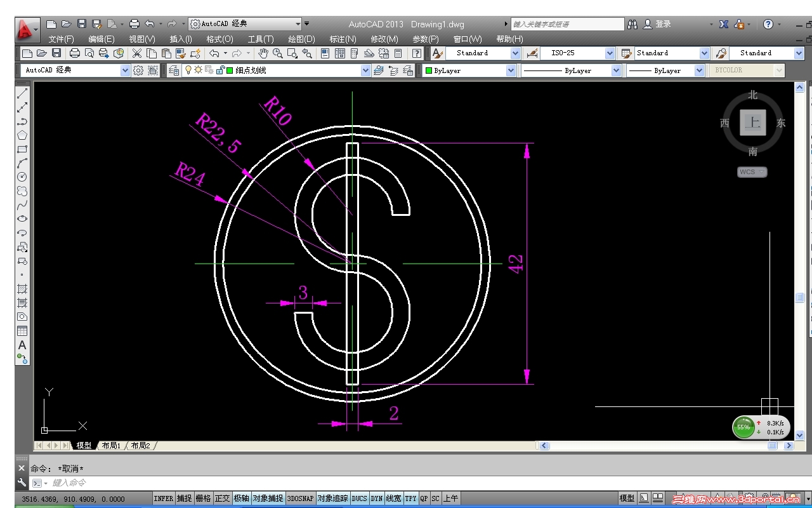The width and height of the screenshot is (812, 508).
Task: Click the Workspace Settings gear icon
Action: (x=138, y=70)
